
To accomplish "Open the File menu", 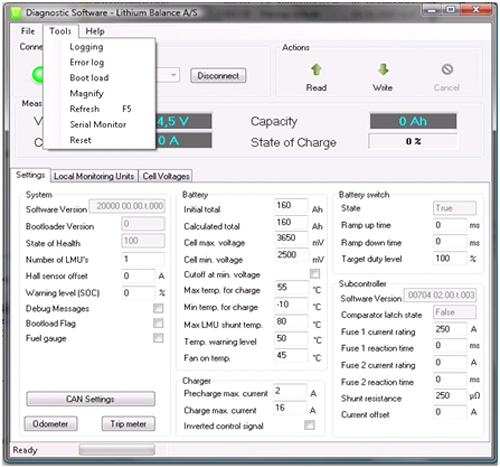I will coord(28,31).
